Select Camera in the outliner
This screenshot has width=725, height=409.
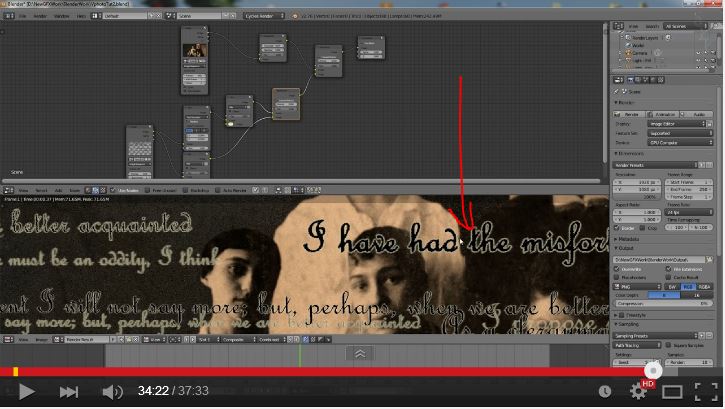[639, 53]
